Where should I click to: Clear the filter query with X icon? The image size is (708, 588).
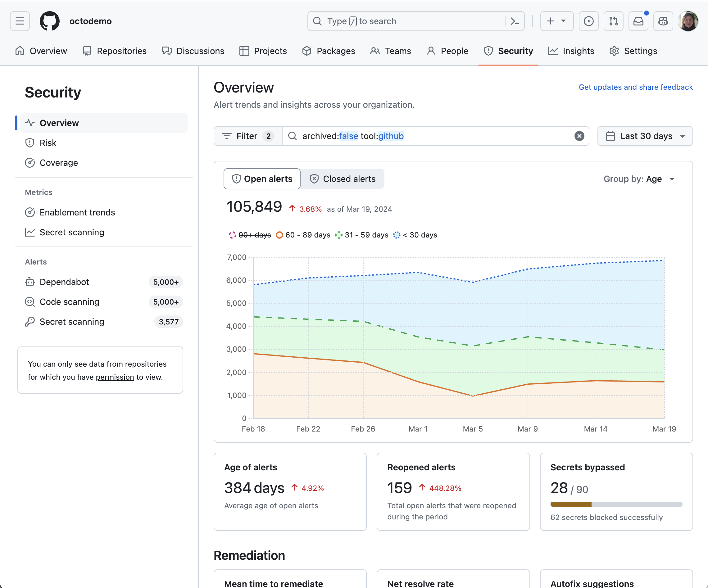pyautogui.click(x=579, y=136)
